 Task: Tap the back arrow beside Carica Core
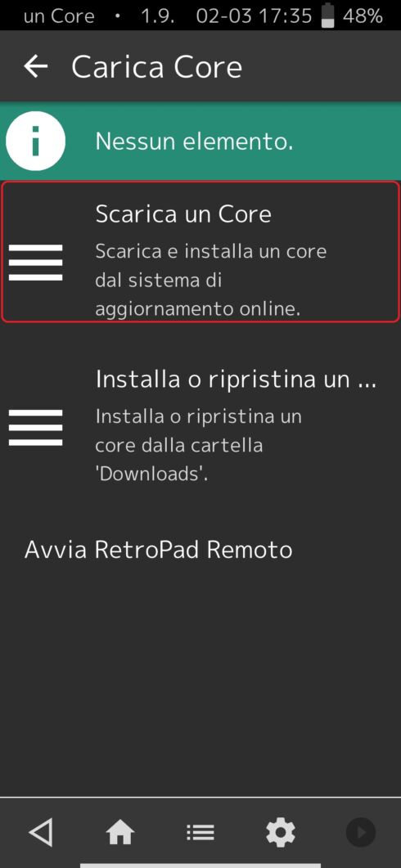click(36, 66)
